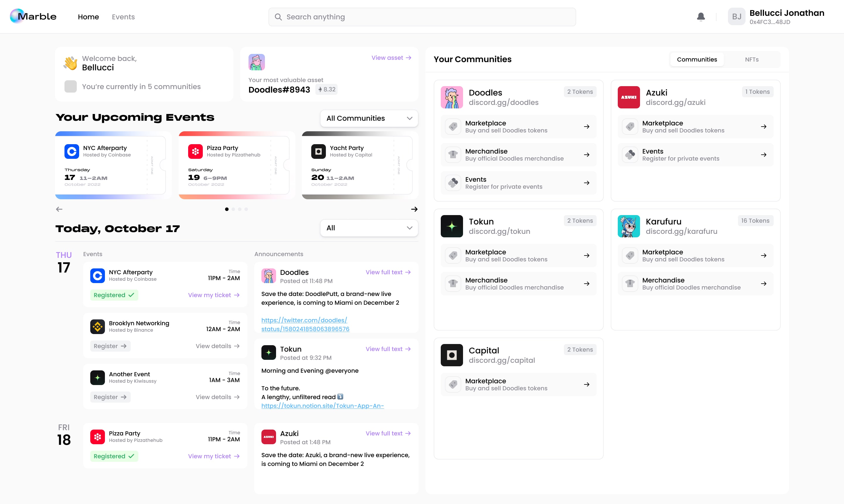Click the Marble logo

coord(33,16)
